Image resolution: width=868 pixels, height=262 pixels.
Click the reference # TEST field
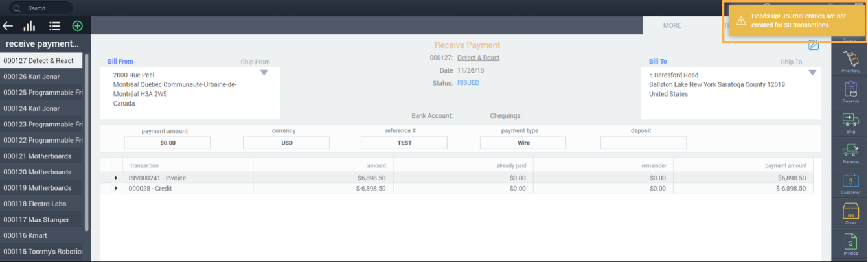click(404, 143)
